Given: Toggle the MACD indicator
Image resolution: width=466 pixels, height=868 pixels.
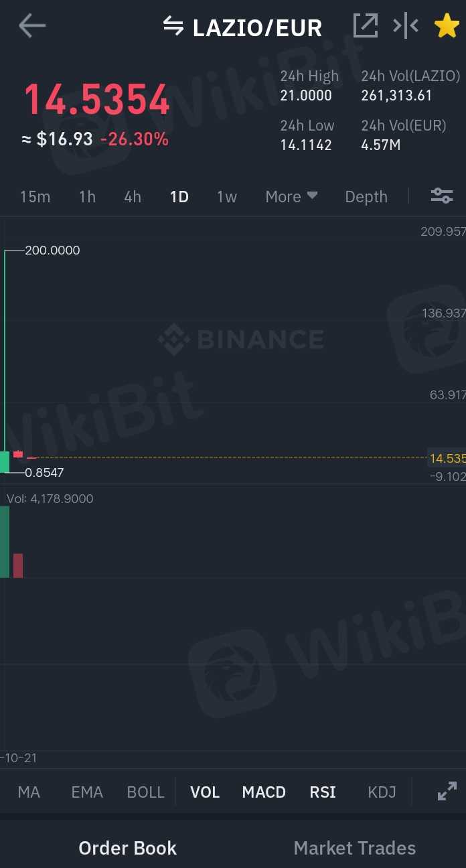Looking at the screenshot, I should pos(264,792).
